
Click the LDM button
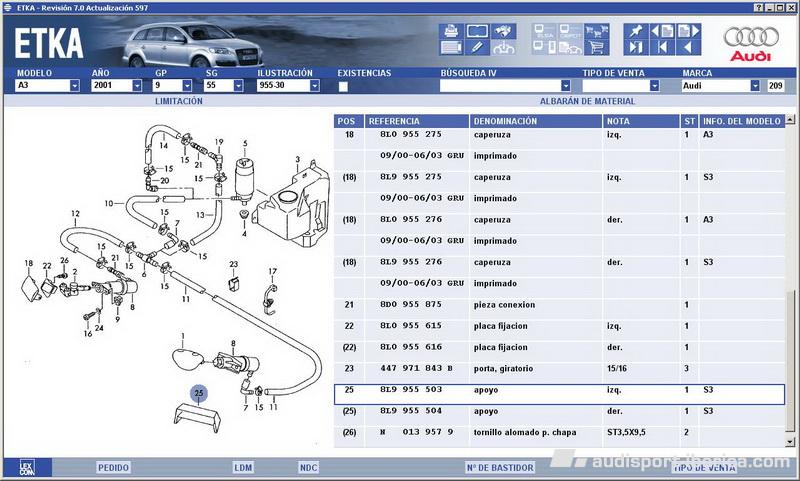tap(243, 468)
